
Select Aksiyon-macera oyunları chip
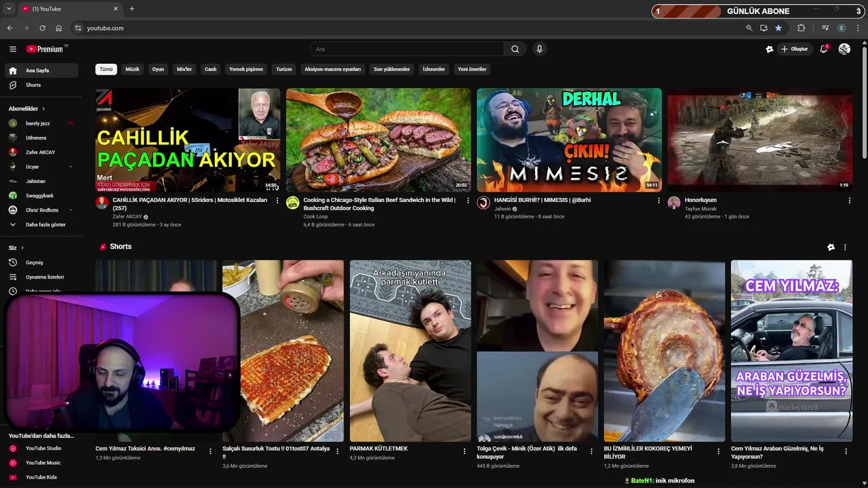click(x=333, y=69)
